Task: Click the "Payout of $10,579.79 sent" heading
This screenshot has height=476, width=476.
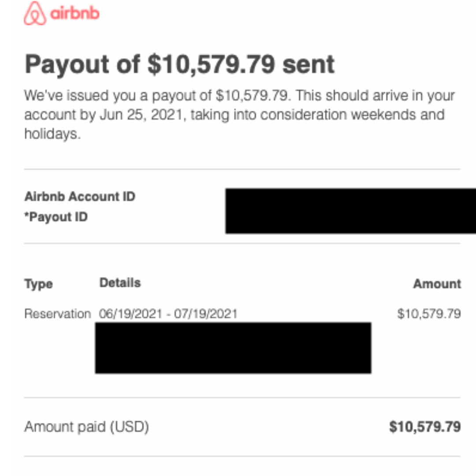Action: [180, 64]
